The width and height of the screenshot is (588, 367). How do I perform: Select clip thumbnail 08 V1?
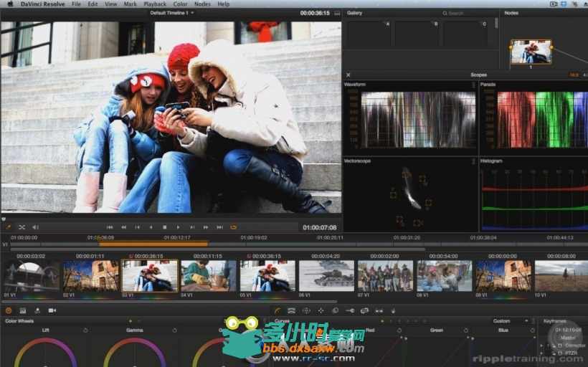click(x=445, y=276)
